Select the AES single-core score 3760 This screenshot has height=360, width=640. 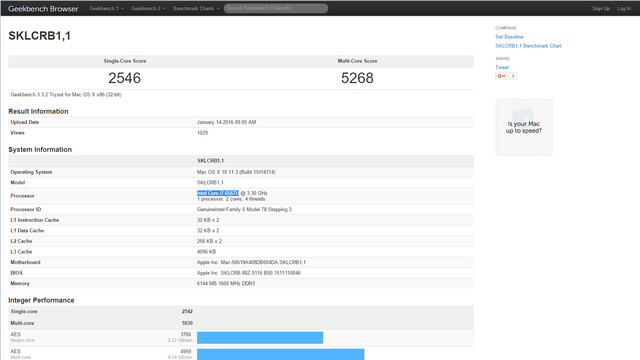[186, 334]
